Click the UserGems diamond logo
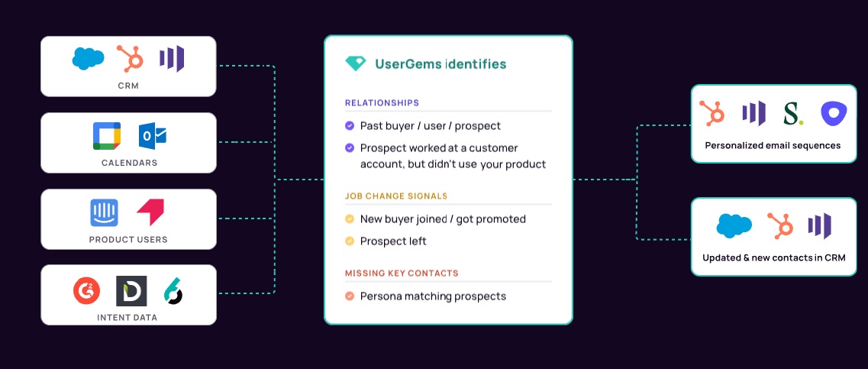The height and width of the screenshot is (369, 868). click(x=356, y=63)
